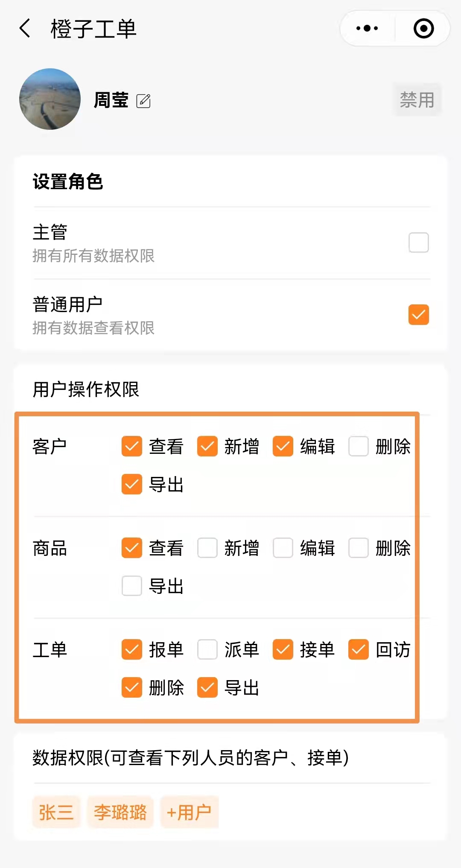Enable 商品 新增 permission
The width and height of the screenshot is (461, 868).
click(x=207, y=548)
